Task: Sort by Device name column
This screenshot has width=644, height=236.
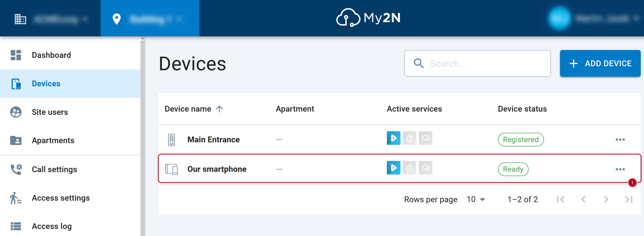Action: pyautogui.click(x=188, y=109)
